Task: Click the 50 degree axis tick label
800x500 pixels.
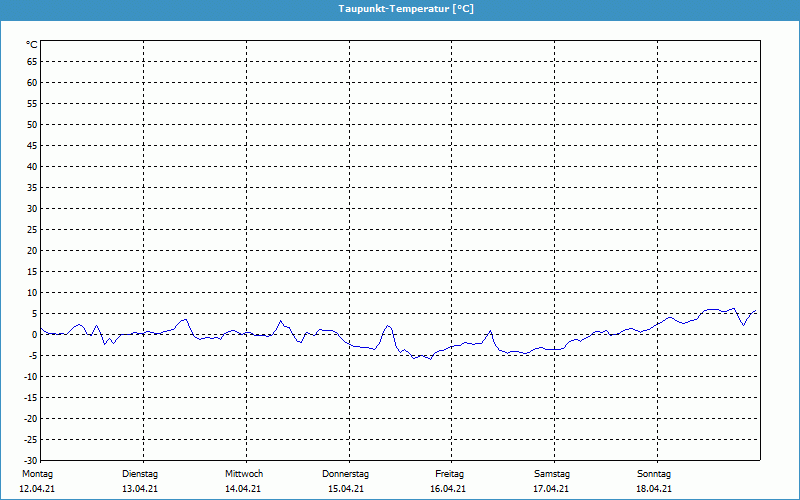Action: click(x=32, y=125)
